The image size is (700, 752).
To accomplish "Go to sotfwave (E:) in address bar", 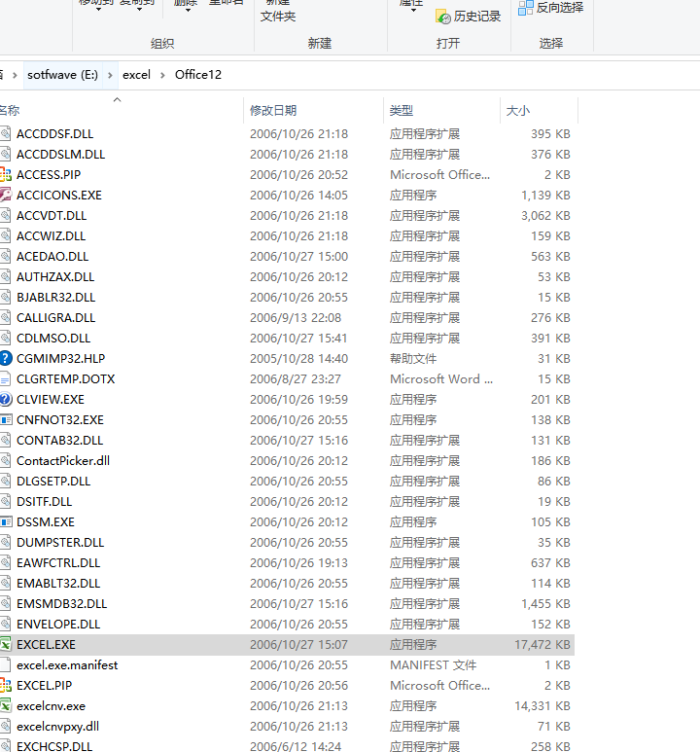I will coord(63,75).
